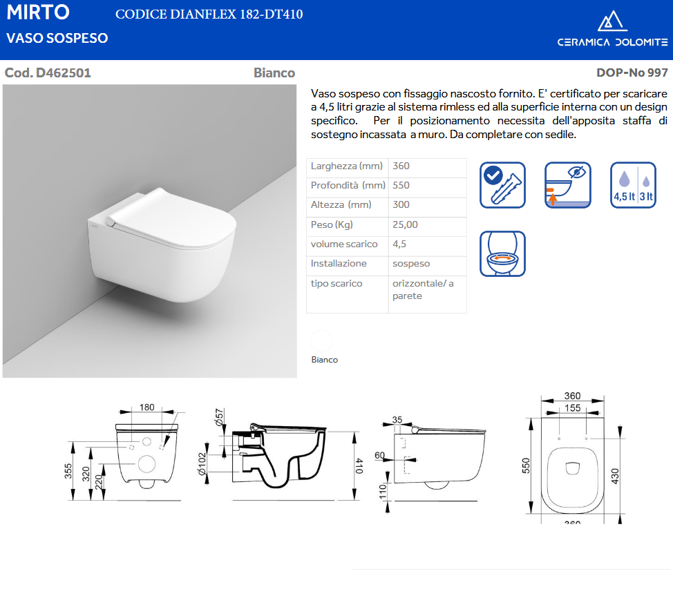Click the hidden fixation crossed-eye icon

tap(567, 185)
